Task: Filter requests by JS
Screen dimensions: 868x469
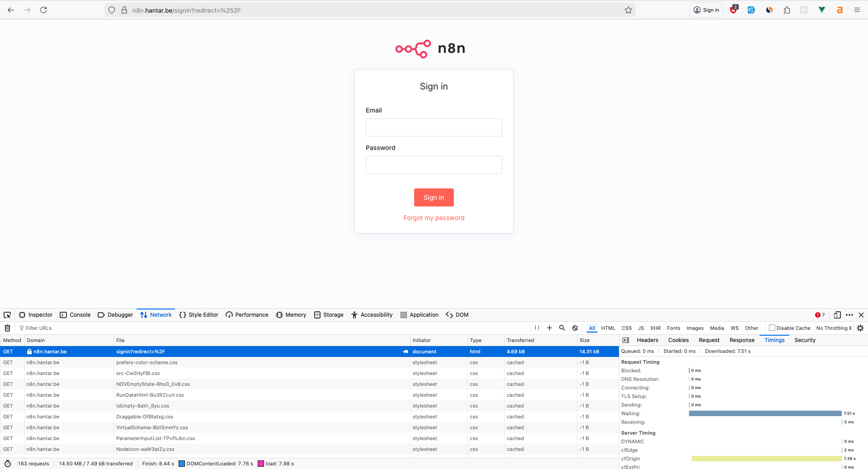Action: (x=641, y=328)
